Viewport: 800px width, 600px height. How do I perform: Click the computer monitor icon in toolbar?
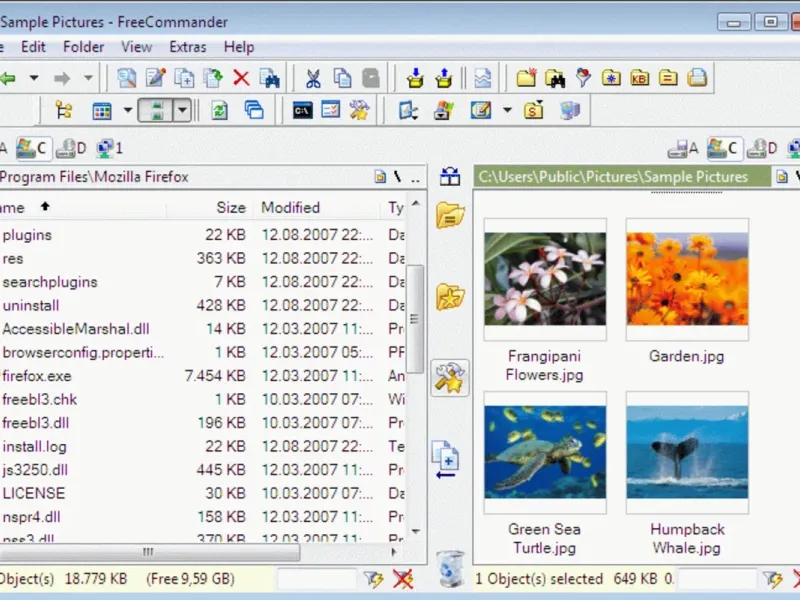pyautogui.click(x=569, y=110)
